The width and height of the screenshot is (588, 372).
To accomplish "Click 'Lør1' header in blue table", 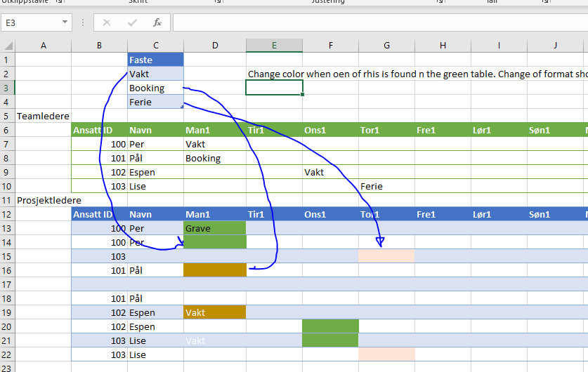I will click(499, 214).
